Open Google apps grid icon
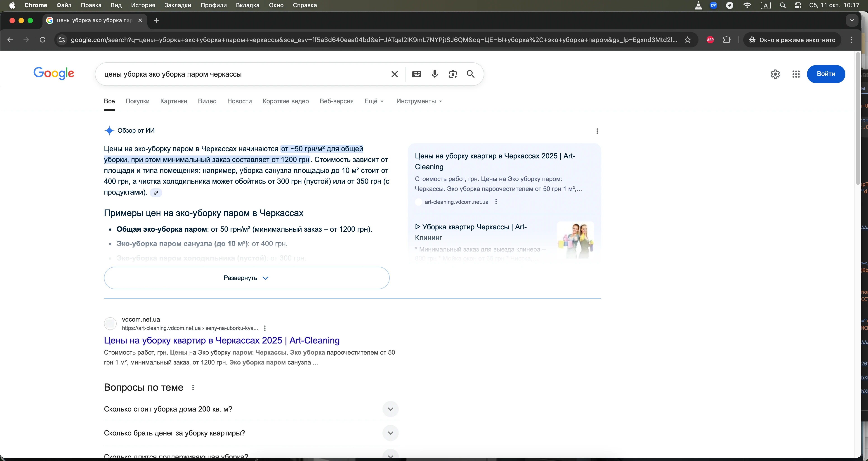 (x=796, y=74)
